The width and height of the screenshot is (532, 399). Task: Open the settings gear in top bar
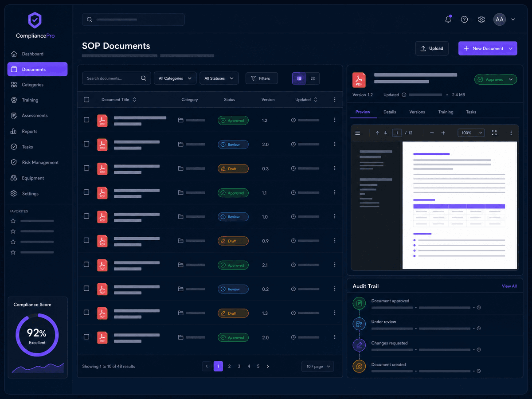(x=481, y=20)
